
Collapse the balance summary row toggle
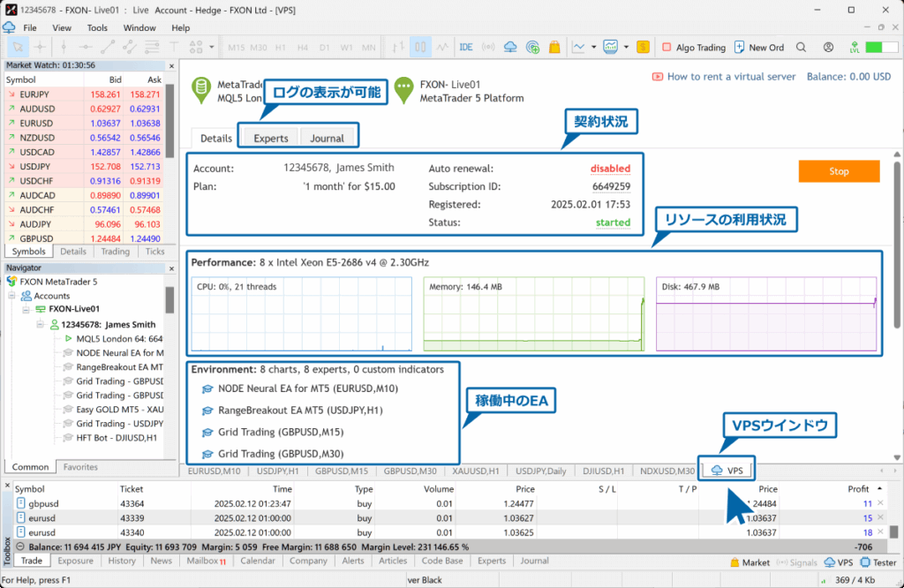pos(20,547)
